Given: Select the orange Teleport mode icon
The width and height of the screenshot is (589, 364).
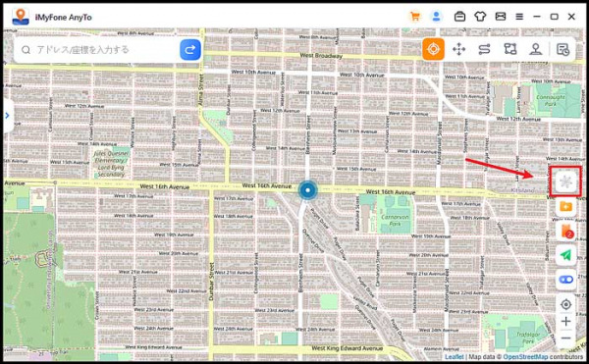Looking at the screenshot, I should [433, 49].
